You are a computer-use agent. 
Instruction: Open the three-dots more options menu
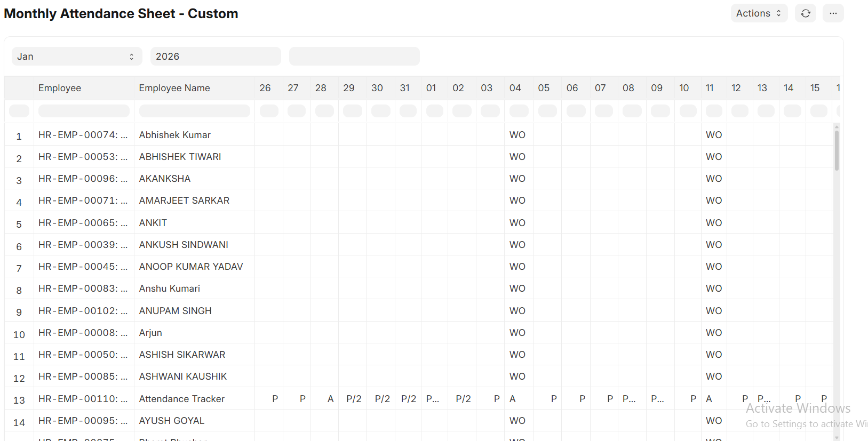tap(833, 13)
